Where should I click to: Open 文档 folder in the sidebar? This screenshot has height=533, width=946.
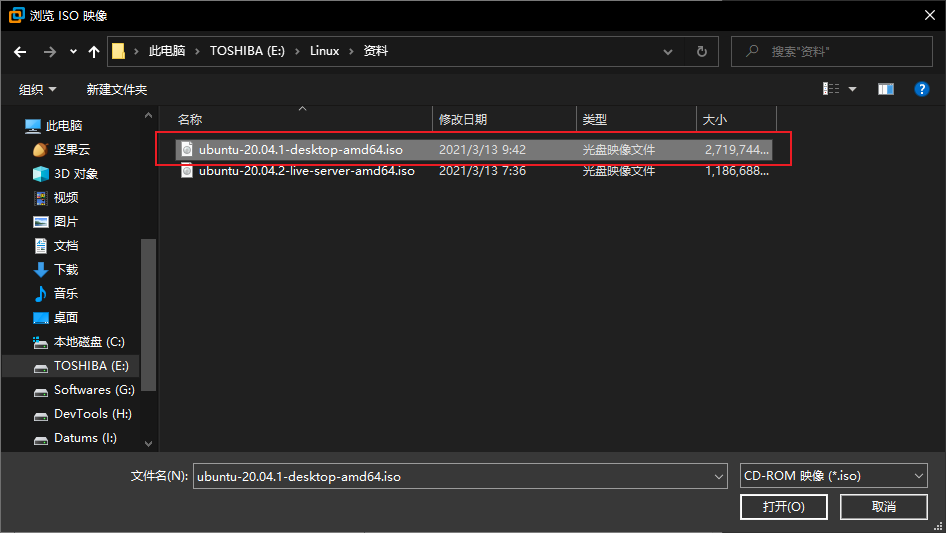[x=56, y=246]
